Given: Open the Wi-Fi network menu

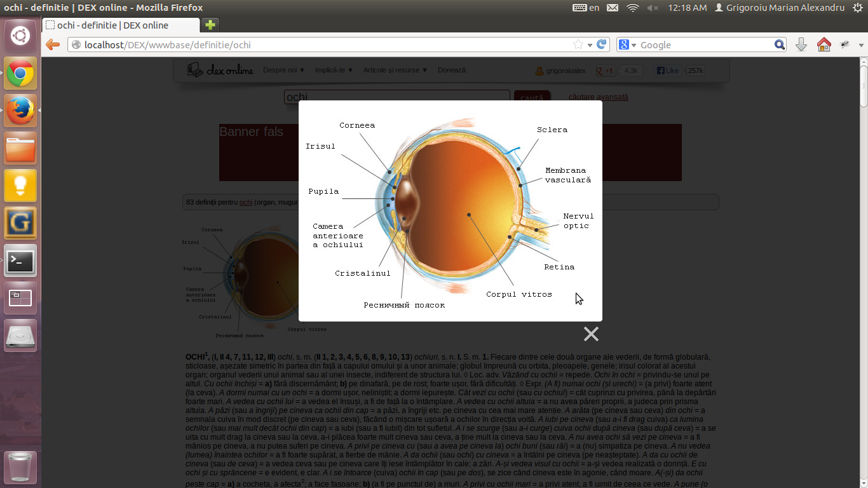Looking at the screenshot, I should [x=632, y=8].
